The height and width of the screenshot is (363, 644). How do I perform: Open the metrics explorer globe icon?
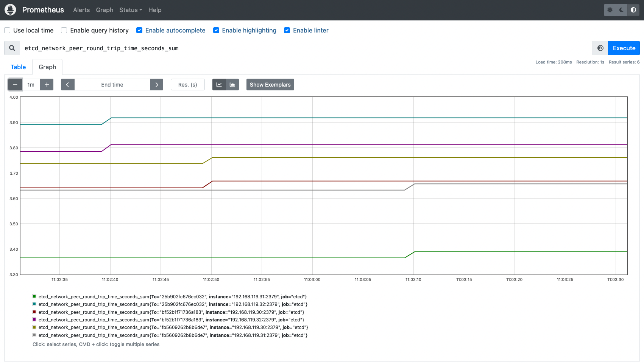click(600, 48)
